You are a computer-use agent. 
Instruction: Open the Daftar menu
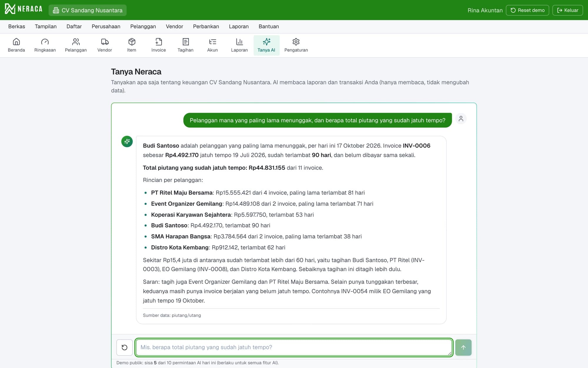pyautogui.click(x=74, y=26)
